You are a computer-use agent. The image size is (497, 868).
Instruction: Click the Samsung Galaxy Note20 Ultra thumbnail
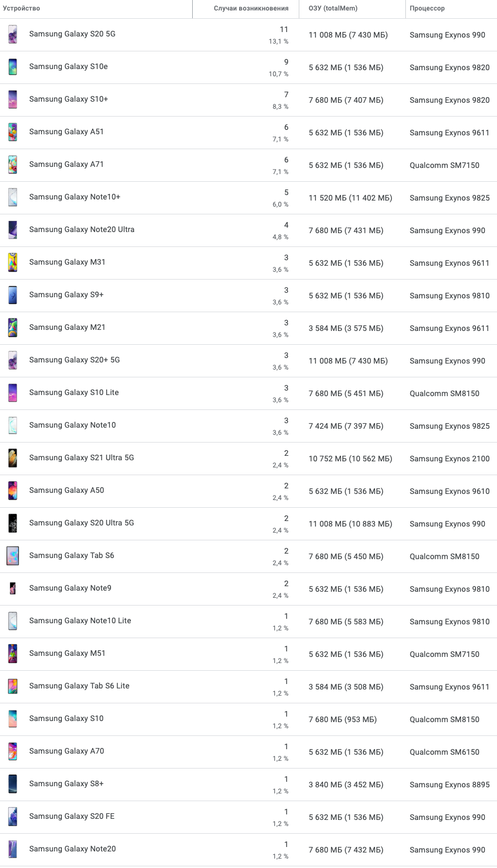coord(13,230)
